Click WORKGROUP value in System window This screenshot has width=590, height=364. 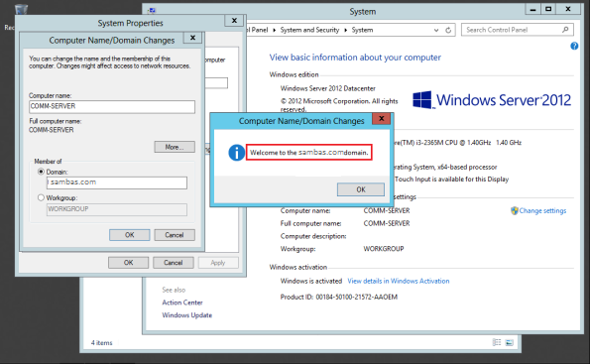coord(384,249)
